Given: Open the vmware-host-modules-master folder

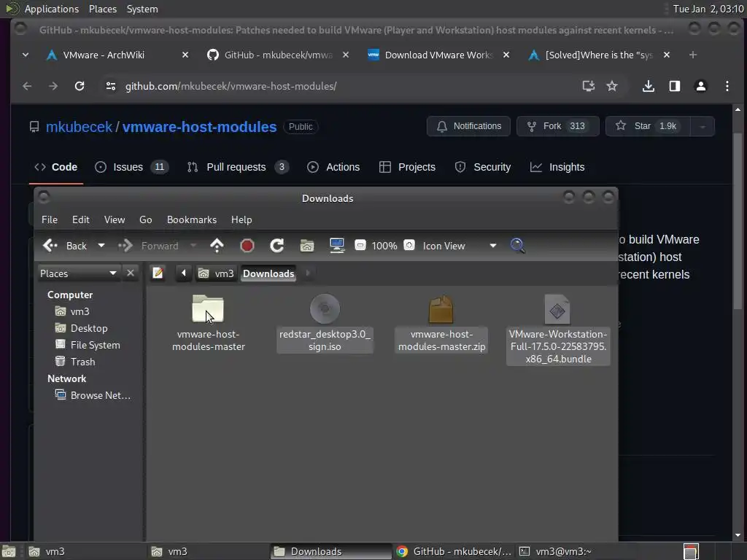Looking at the screenshot, I should pyautogui.click(x=208, y=309).
